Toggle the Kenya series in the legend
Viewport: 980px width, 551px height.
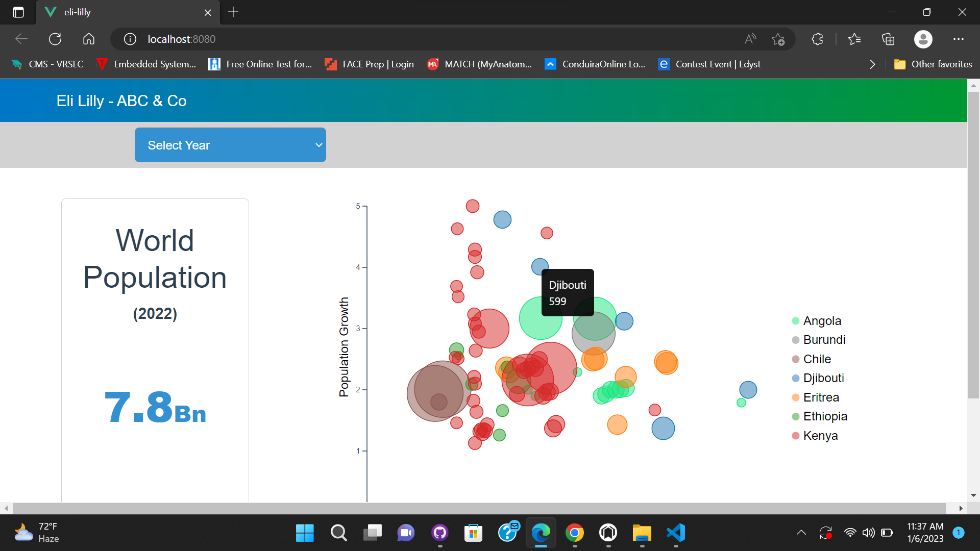(820, 435)
